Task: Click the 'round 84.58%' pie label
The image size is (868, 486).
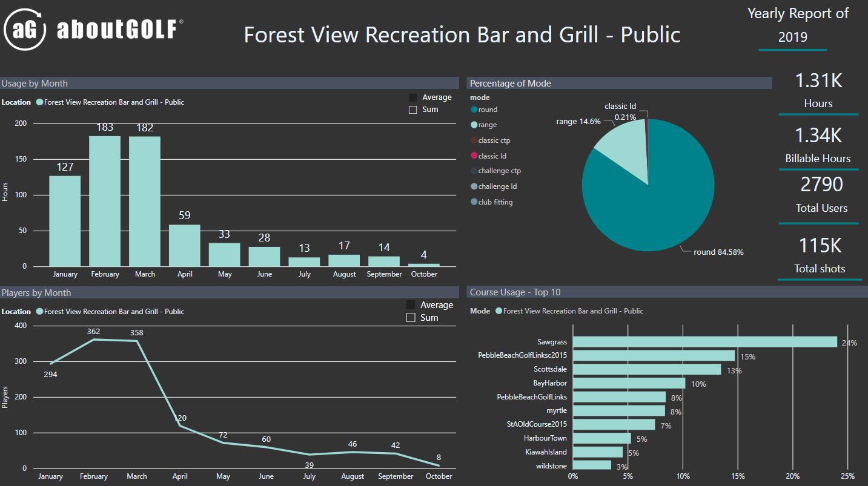Action: point(718,252)
